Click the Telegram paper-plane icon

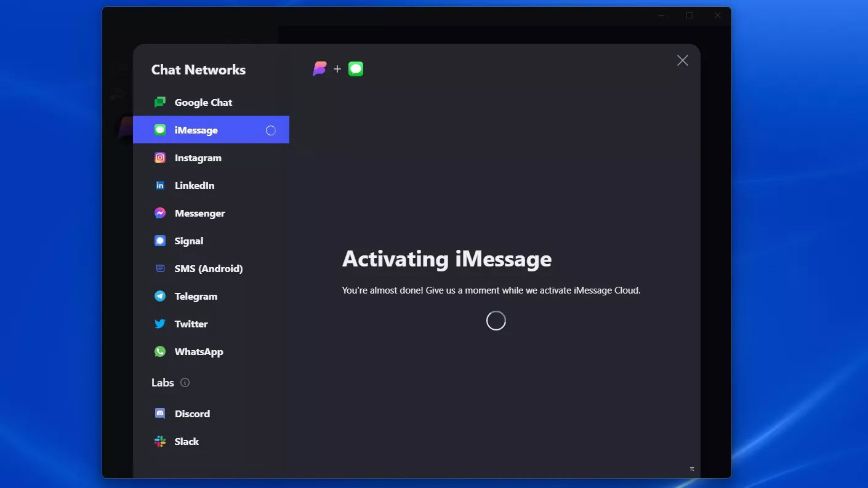(x=160, y=297)
